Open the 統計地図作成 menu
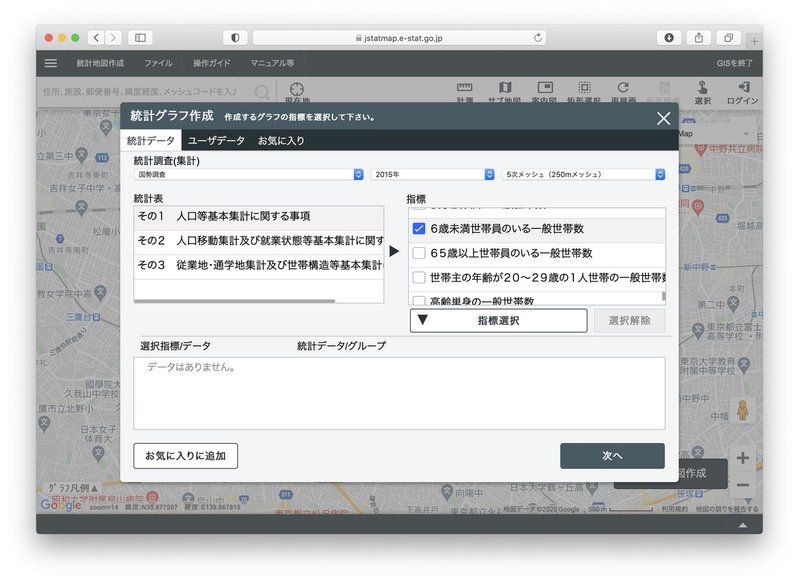 tap(100, 63)
